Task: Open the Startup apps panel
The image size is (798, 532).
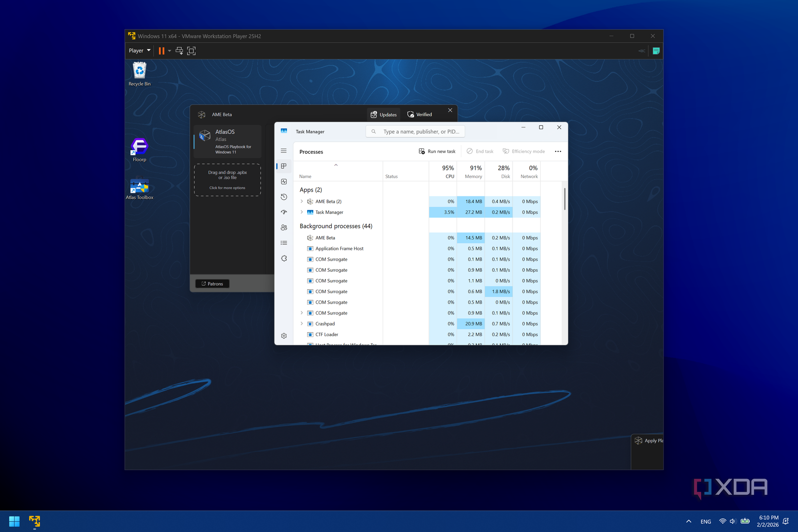Action: click(x=284, y=212)
